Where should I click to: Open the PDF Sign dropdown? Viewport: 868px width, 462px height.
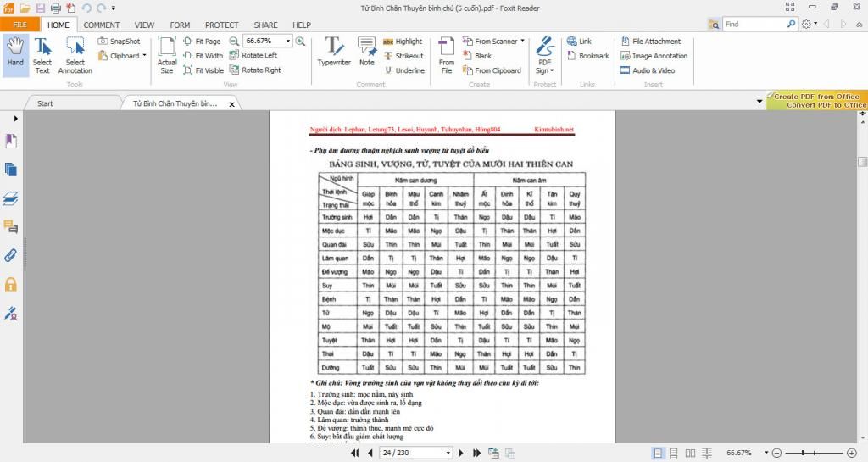click(x=545, y=55)
